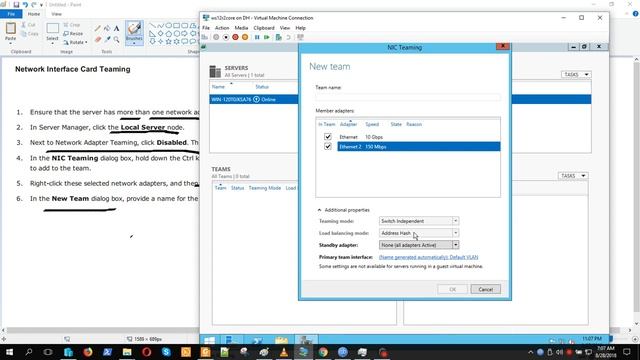The height and width of the screenshot is (360, 640).
Task: Select the Color picker tool
Action: point(107,39)
